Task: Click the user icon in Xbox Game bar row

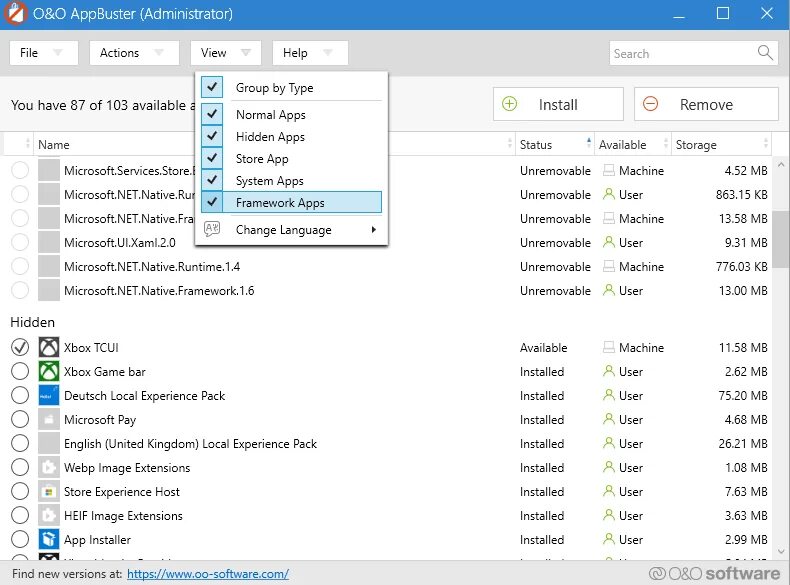Action: (x=609, y=371)
